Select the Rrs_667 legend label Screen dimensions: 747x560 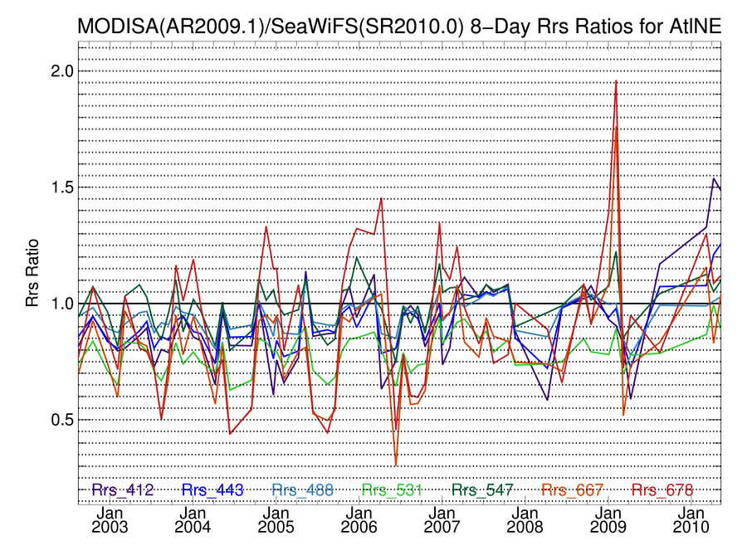click(572, 489)
